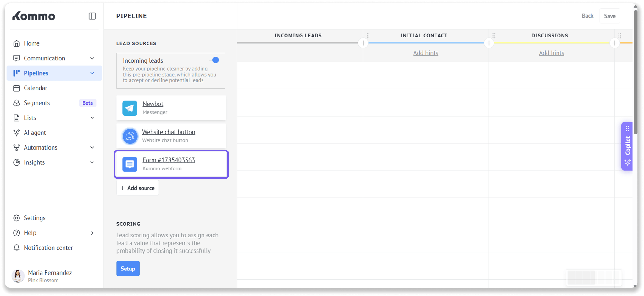
Task: Click the Help question mark icon
Action: [x=17, y=233]
